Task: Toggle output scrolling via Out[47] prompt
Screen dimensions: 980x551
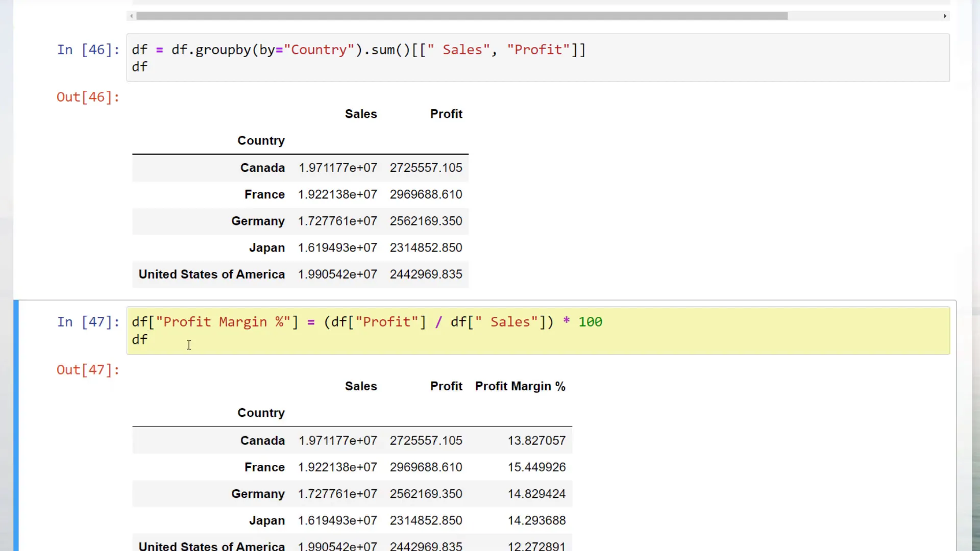Action: tap(88, 370)
